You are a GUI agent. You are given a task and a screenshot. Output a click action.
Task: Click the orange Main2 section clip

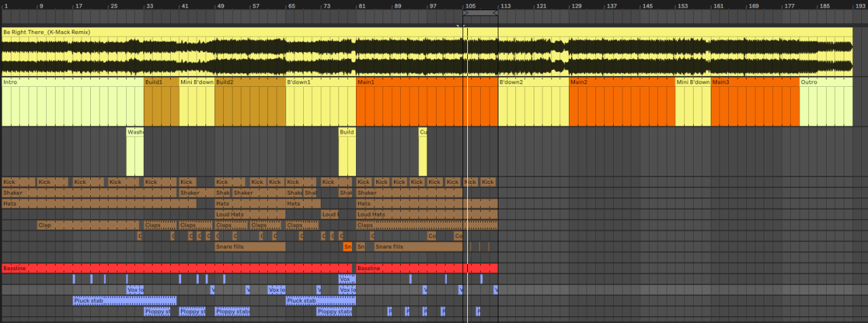click(x=621, y=102)
